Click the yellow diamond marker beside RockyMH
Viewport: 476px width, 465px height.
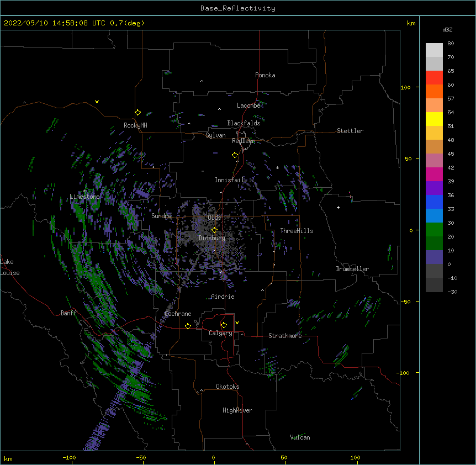[137, 113]
